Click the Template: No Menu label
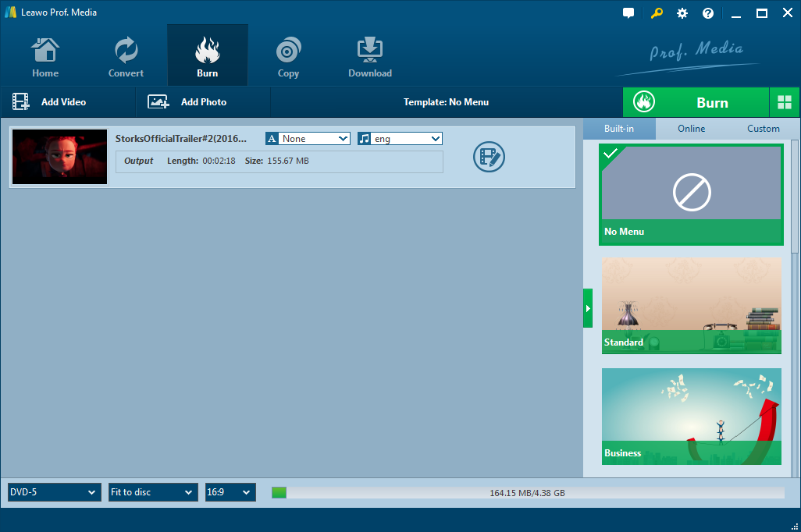The image size is (801, 532). point(446,102)
